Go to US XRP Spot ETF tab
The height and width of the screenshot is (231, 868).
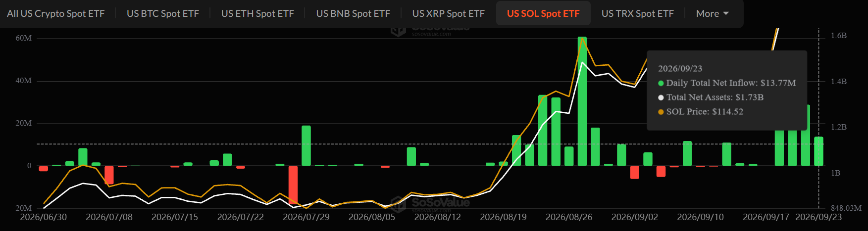[x=449, y=13]
